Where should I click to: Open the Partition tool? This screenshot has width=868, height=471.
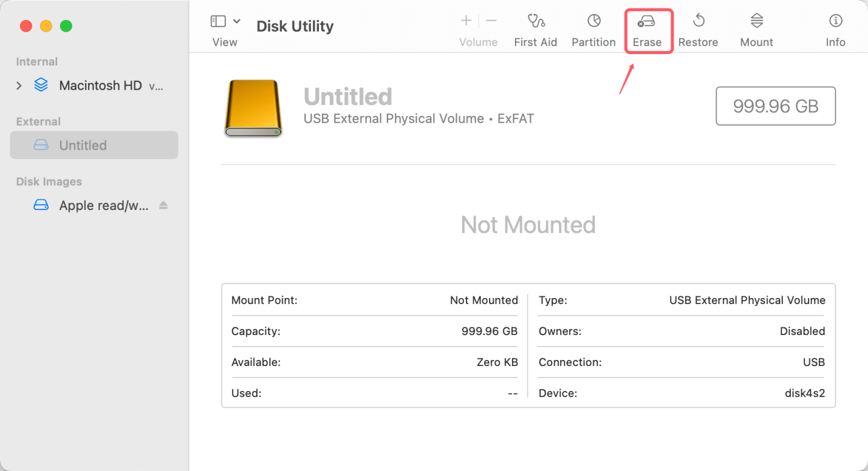click(x=593, y=27)
